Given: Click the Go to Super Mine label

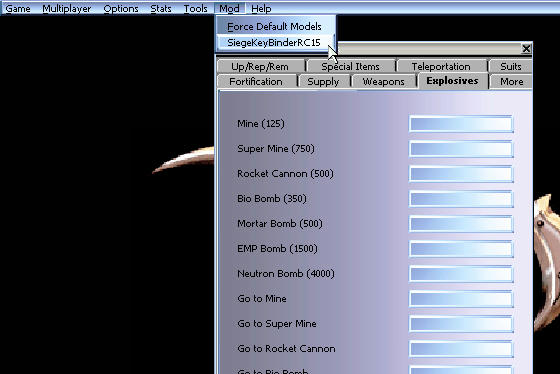Looking at the screenshot, I should pyautogui.click(x=277, y=324).
